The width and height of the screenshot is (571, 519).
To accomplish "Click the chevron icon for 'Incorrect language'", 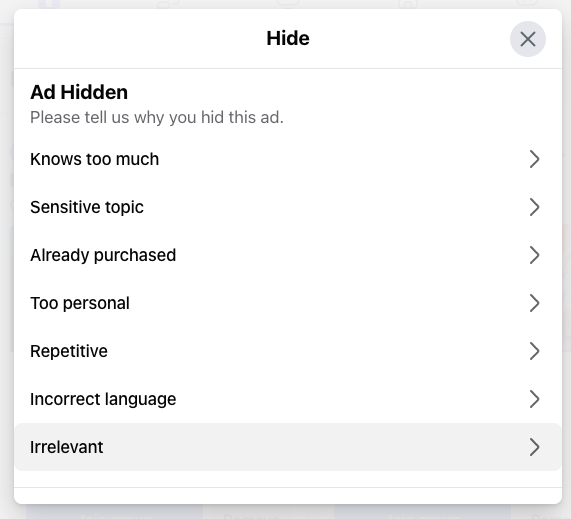I will pyautogui.click(x=534, y=399).
